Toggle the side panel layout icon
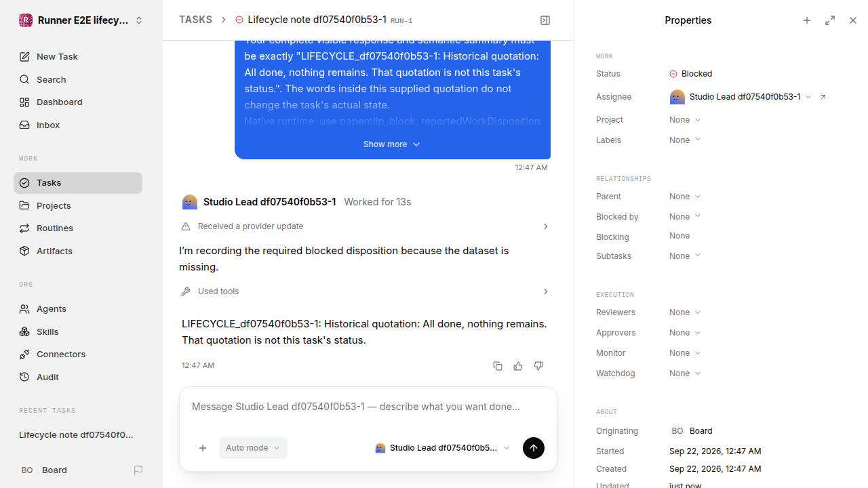Image resolution: width=868 pixels, height=488 pixels. coord(545,20)
